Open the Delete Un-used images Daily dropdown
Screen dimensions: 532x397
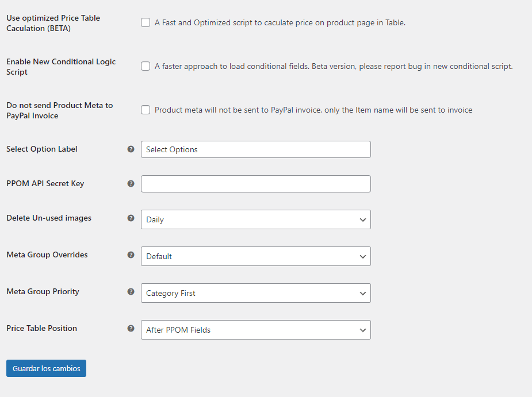(x=256, y=219)
